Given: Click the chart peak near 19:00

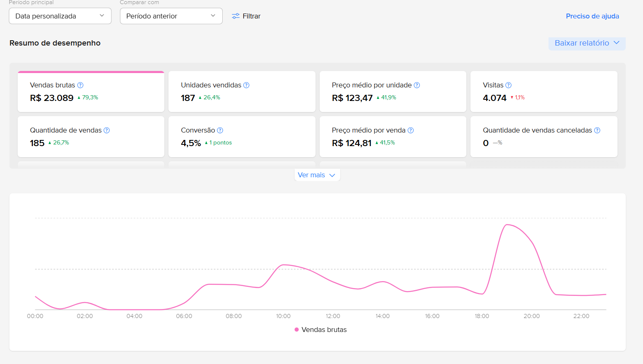Looking at the screenshot, I should point(507,225).
